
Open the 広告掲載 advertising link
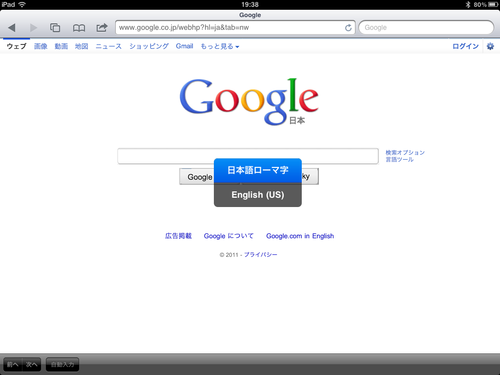178,236
